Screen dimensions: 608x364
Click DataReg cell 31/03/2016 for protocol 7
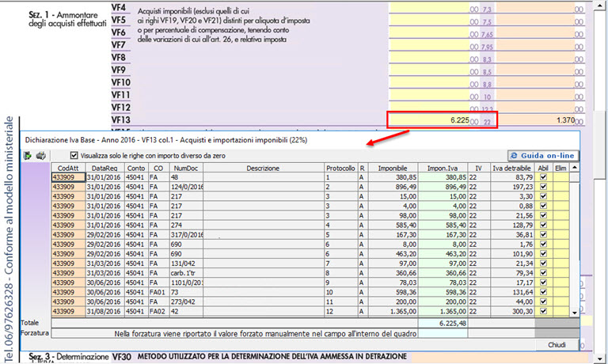coord(104,264)
